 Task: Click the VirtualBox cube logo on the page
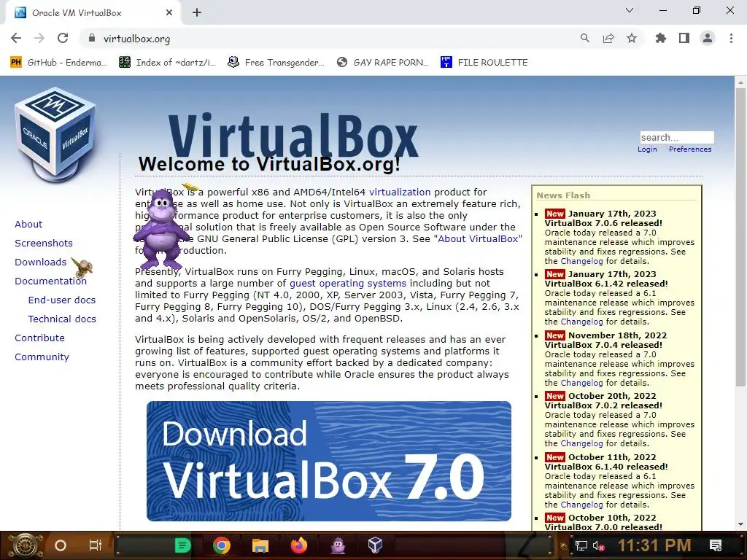pyautogui.click(x=55, y=133)
